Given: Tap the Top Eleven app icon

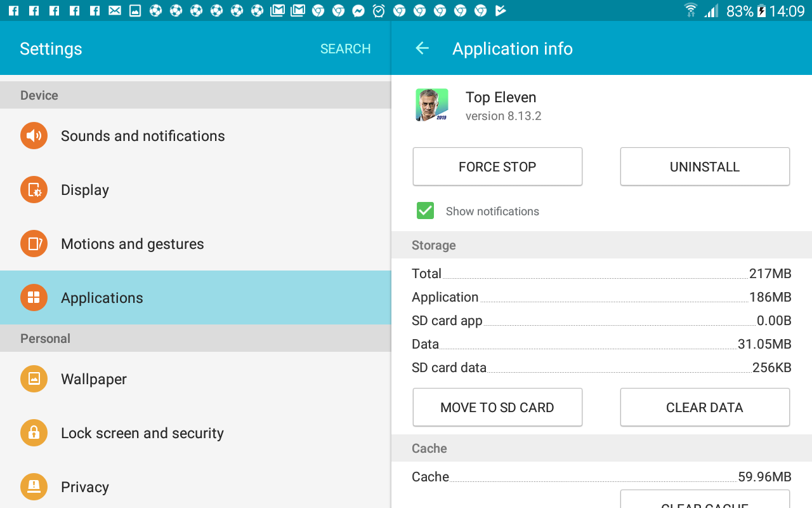Looking at the screenshot, I should point(432,105).
